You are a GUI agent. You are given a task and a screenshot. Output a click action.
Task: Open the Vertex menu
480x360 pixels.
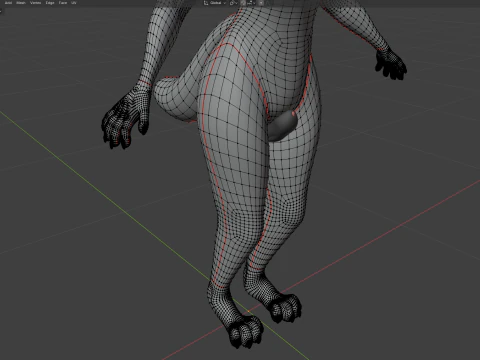(x=35, y=3)
